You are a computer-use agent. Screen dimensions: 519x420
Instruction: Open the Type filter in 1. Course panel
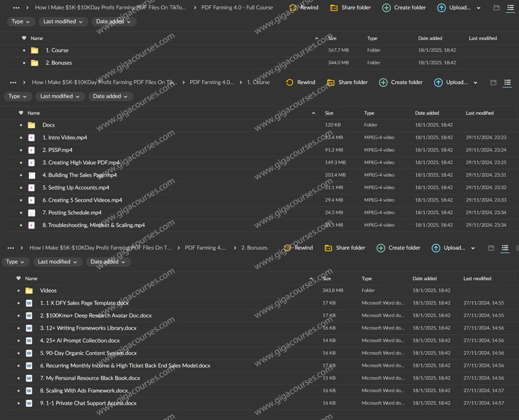[18, 96]
